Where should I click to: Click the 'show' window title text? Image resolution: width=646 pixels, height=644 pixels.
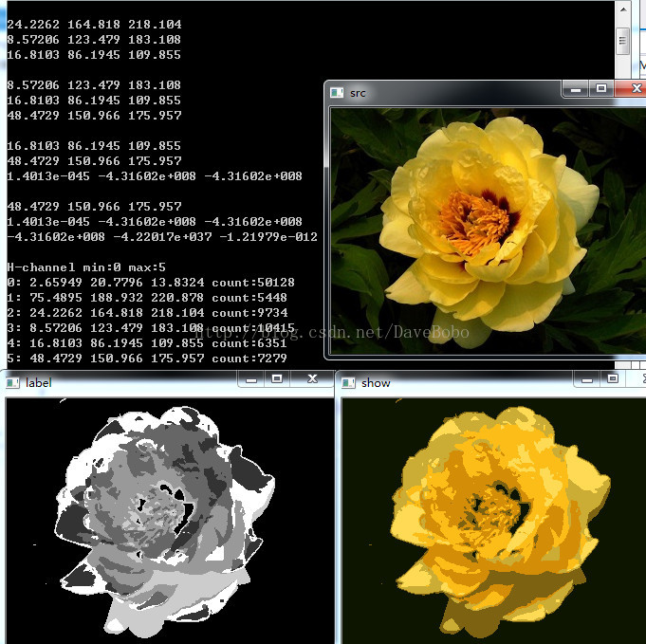tap(376, 383)
